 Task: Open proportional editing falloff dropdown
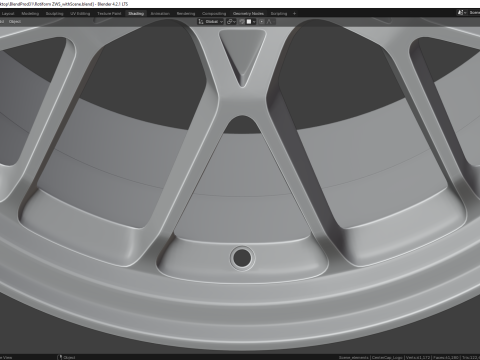click(270, 22)
